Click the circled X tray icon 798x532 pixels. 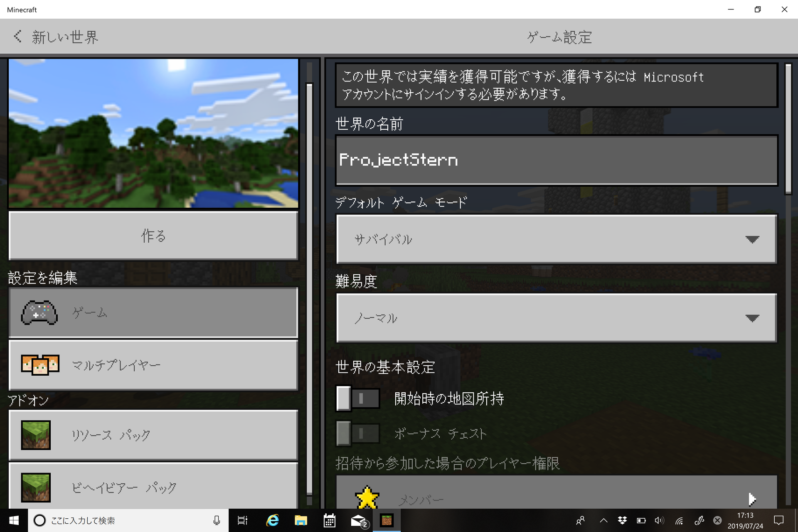717,520
